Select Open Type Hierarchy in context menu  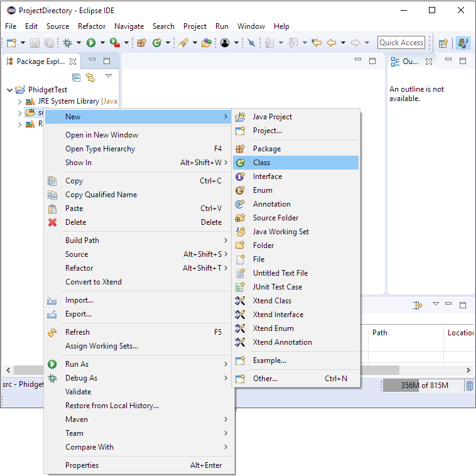coord(139,149)
